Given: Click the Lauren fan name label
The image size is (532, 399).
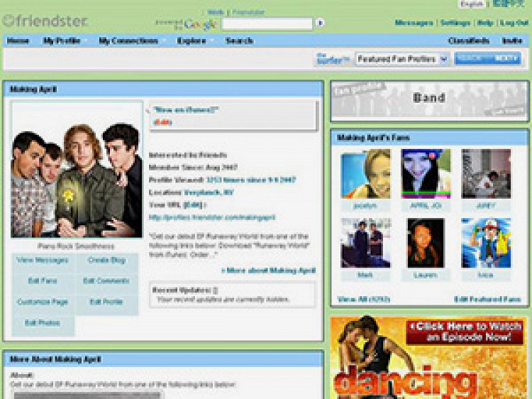Looking at the screenshot, I should click(x=426, y=275).
